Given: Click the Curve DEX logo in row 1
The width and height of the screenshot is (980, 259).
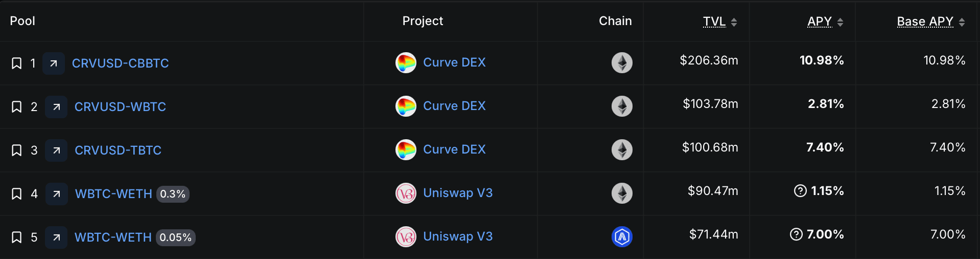Looking at the screenshot, I should (x=406, y=63).
